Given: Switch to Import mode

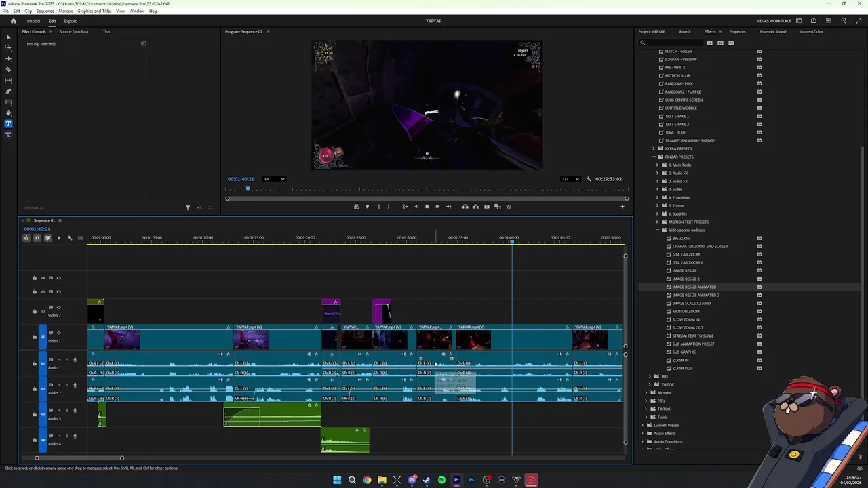Looking at the screenshot, I should (x=33, y=21).
